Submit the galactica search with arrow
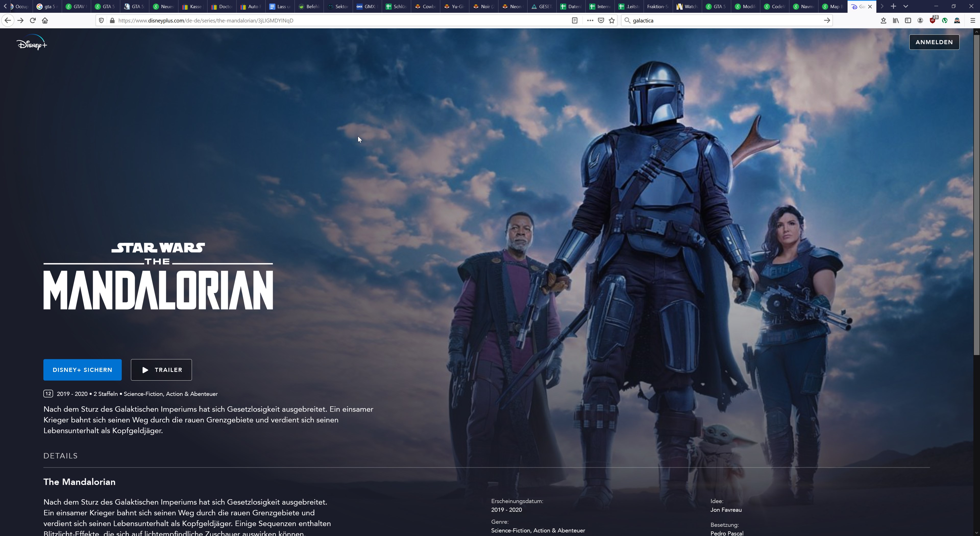This screenshot has height=536, width=980. click(827, 20)
